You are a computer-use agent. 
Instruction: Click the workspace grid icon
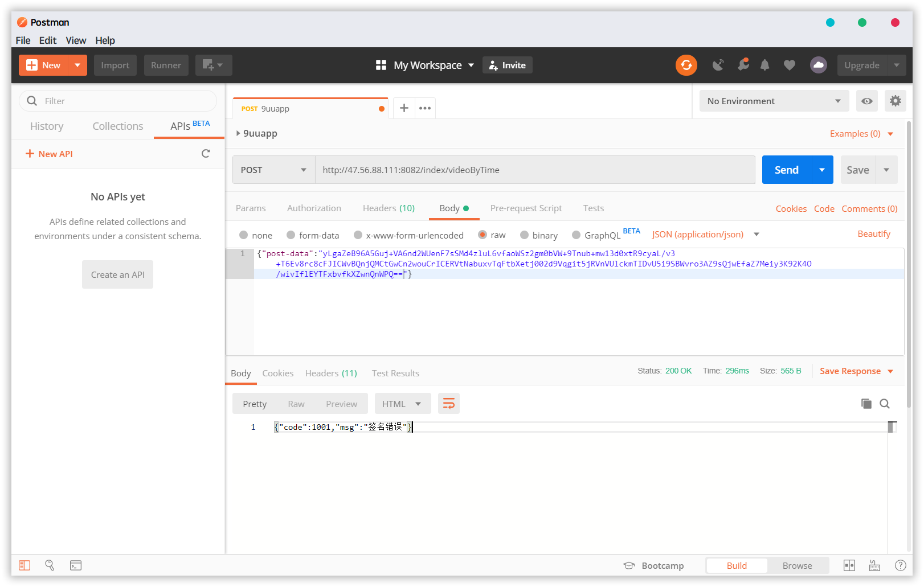tap(381, 65)
